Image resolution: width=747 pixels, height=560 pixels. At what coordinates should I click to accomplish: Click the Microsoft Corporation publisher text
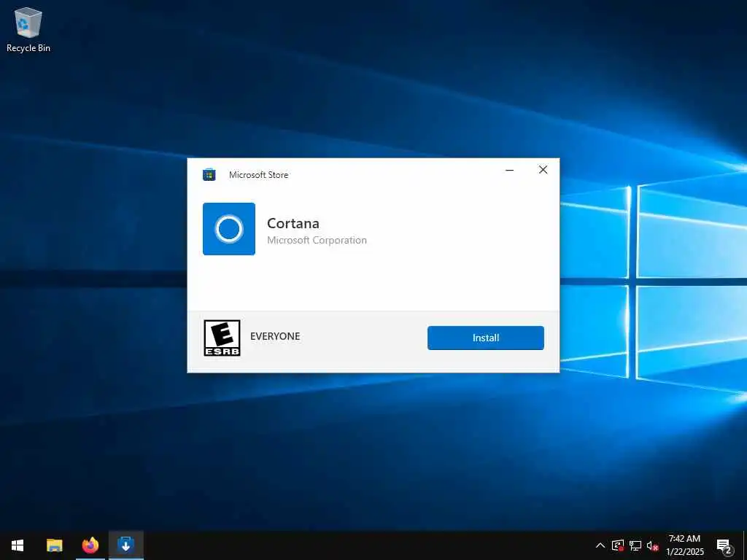pos(317,241)
